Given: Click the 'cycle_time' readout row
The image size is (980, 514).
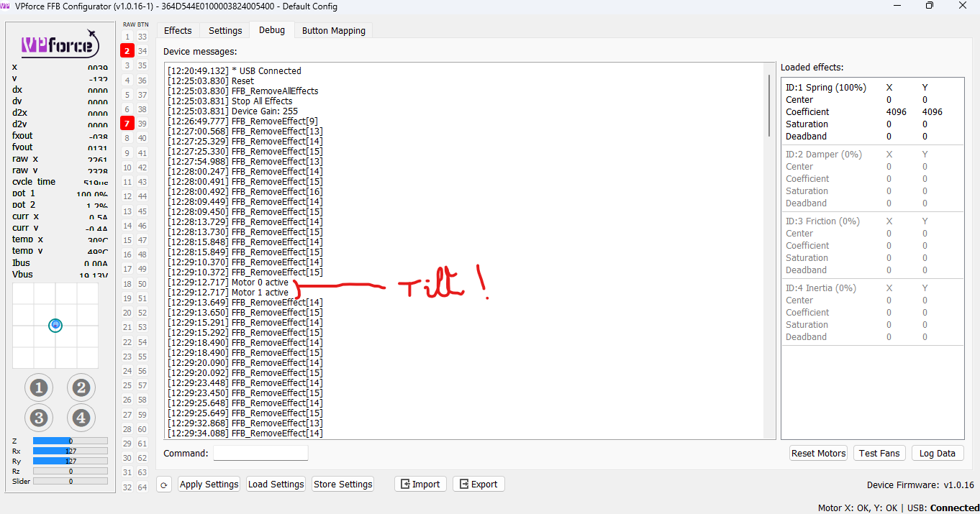Looking at the screenshot, I should pos(60,182).
